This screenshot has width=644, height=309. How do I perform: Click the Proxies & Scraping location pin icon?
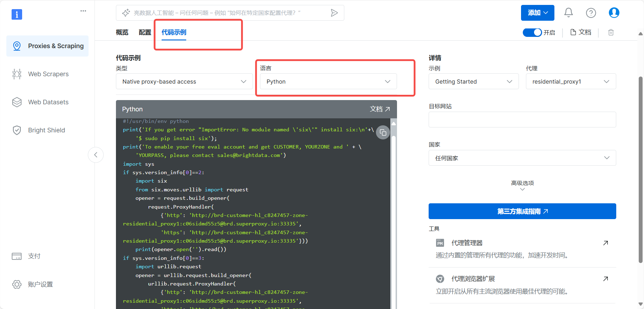point(17,46)
